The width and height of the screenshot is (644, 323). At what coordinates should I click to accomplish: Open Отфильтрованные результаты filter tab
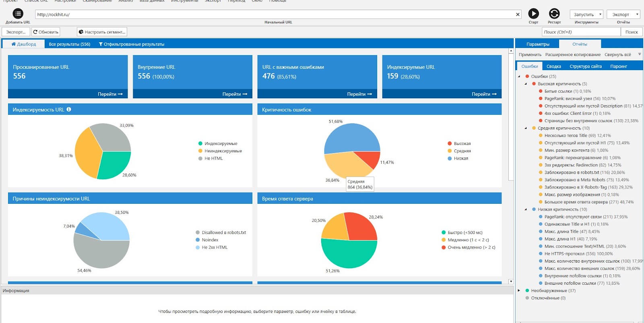point(132,44)
